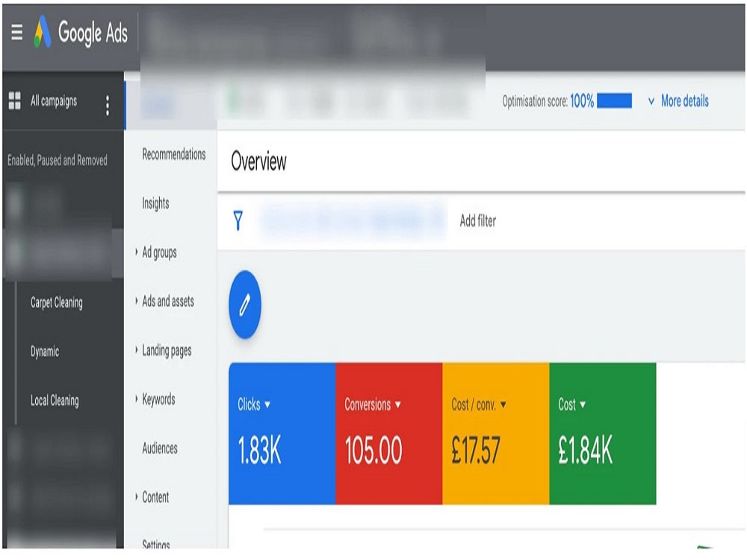Viewport: 747px width, 560px height.
Task: Open the hamburger main menu
Action: click(x=16, y=32)
